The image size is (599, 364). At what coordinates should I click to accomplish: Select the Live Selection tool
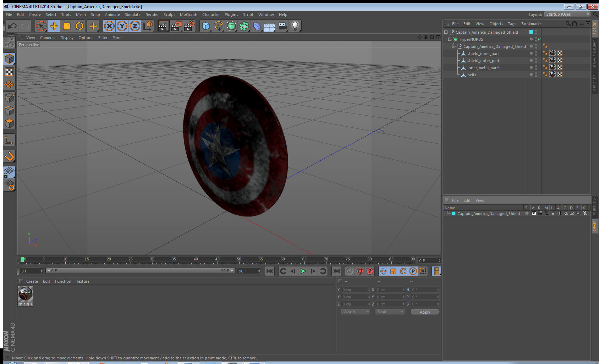tap(41, 26)
